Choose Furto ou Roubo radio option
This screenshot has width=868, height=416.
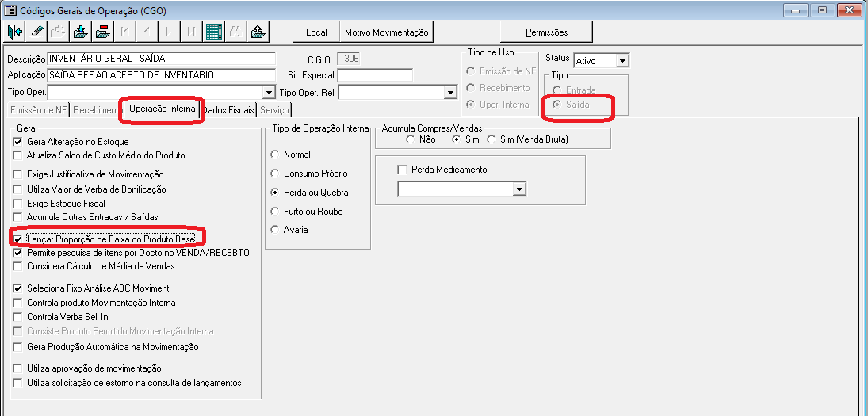tap(274, 212)
